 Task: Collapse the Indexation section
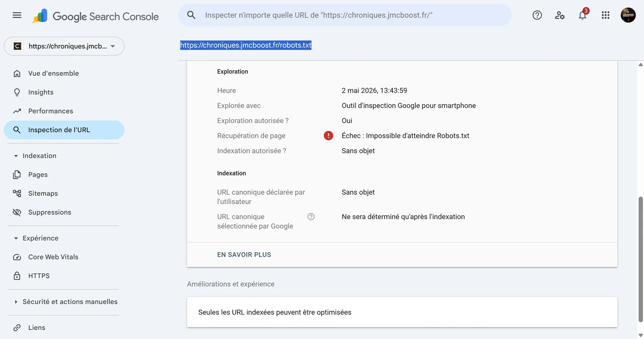coord(35,156)
